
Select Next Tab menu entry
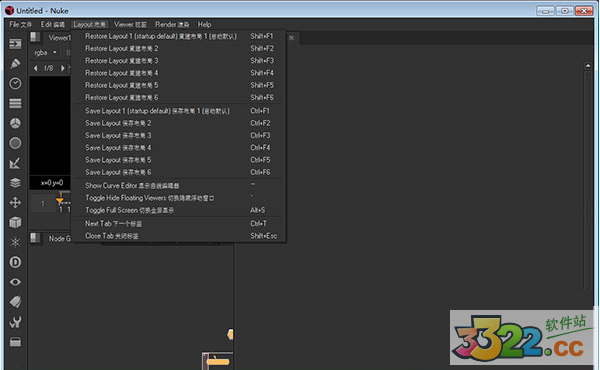click(x=179, y=223)
